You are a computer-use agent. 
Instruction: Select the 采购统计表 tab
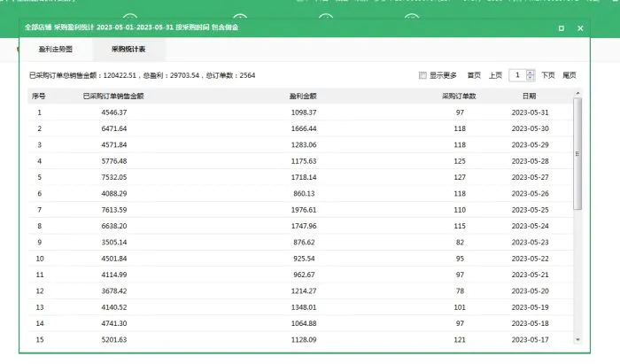click(128, 50)
